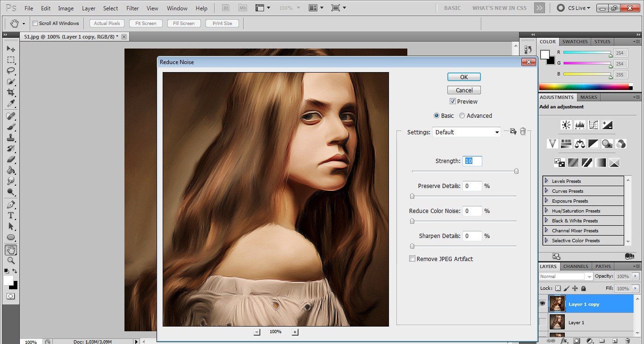The image size is (644, 344).
Task: Select the Eyedropper tool
Action: (x=11, y=104)
